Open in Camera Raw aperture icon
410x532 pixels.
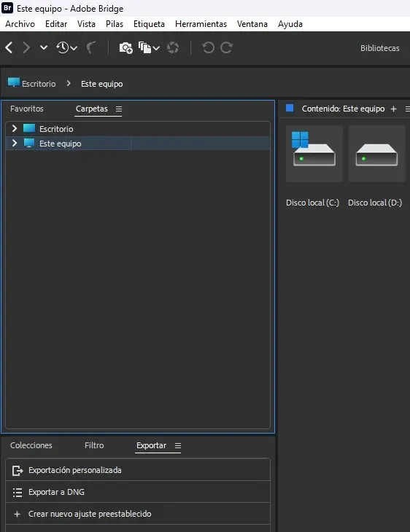173,48
